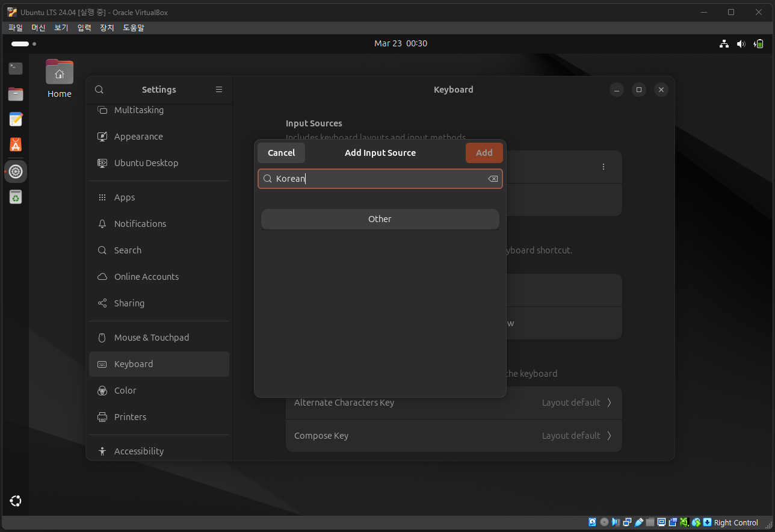Click the Sharing icon in sidebar

[102, 303]
